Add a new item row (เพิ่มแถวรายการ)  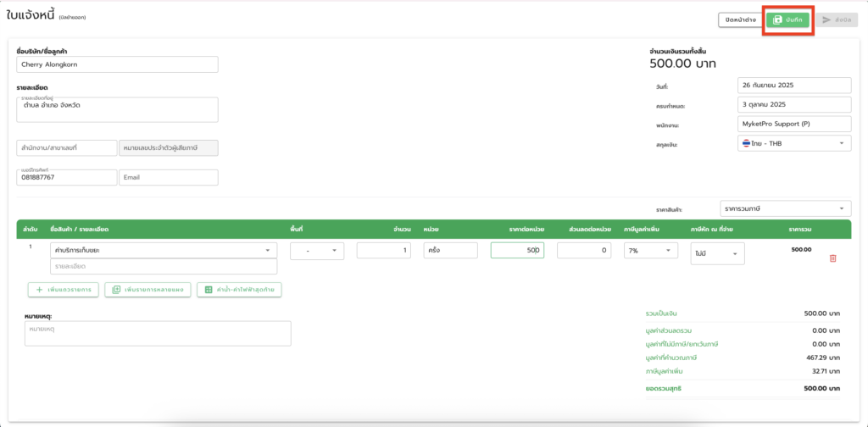click(x=64, y=290)
